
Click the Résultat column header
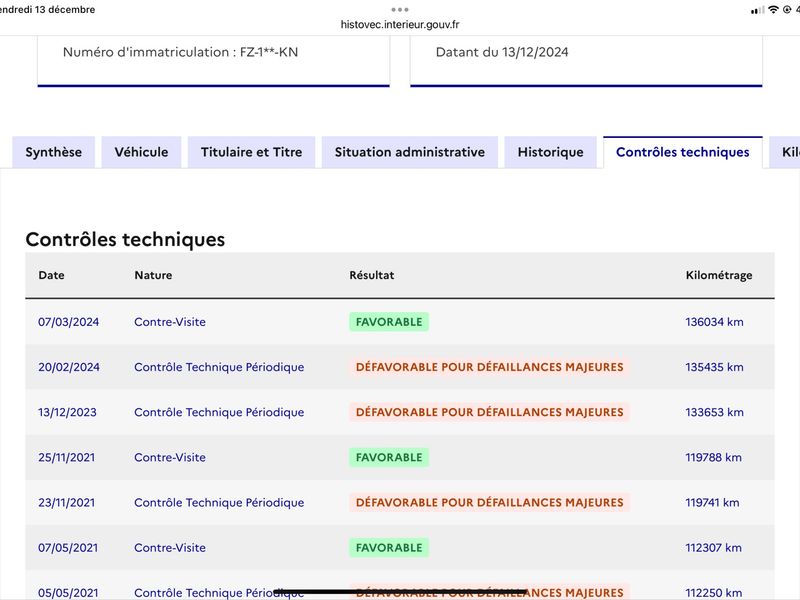click(371, 275)
